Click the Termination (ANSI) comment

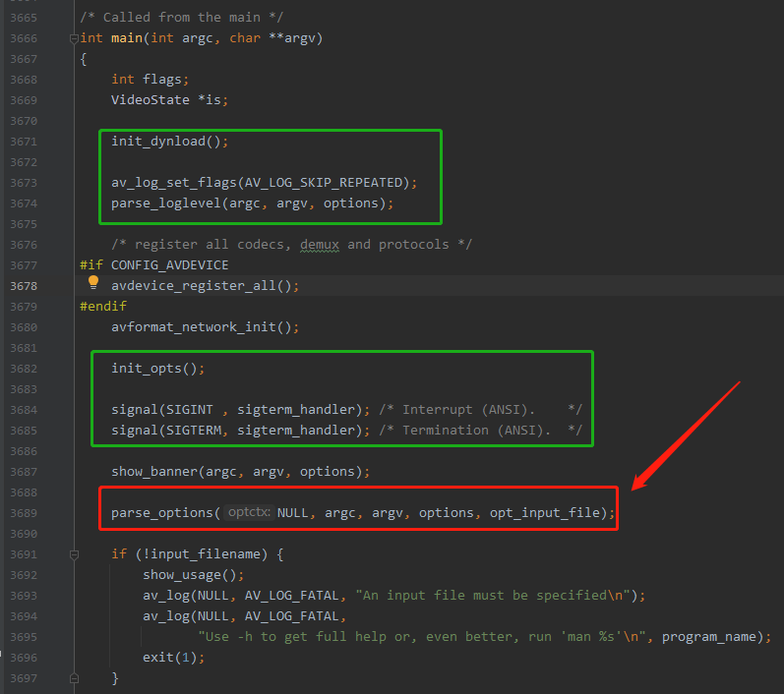(x=481, y=431)
